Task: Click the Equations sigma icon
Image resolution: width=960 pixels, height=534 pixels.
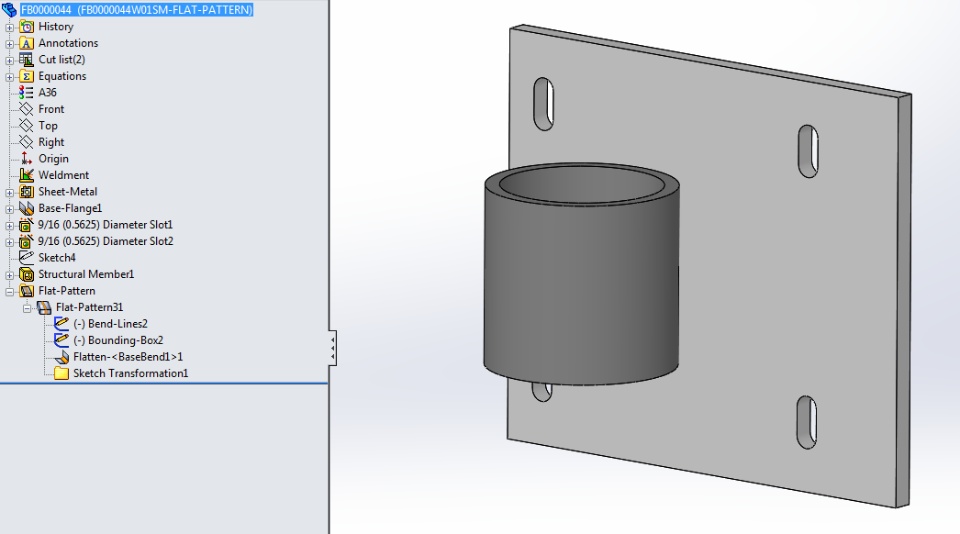Action: 26,76
